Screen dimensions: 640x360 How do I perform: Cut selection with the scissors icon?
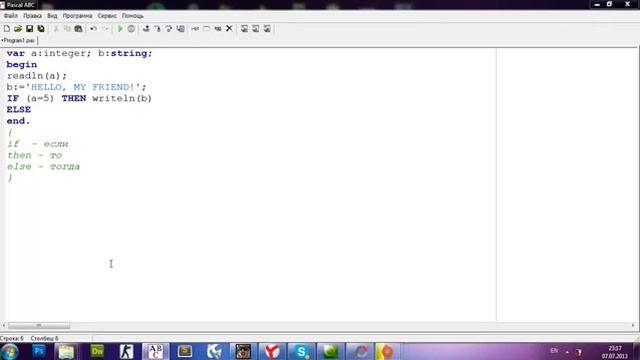point(56,29)
